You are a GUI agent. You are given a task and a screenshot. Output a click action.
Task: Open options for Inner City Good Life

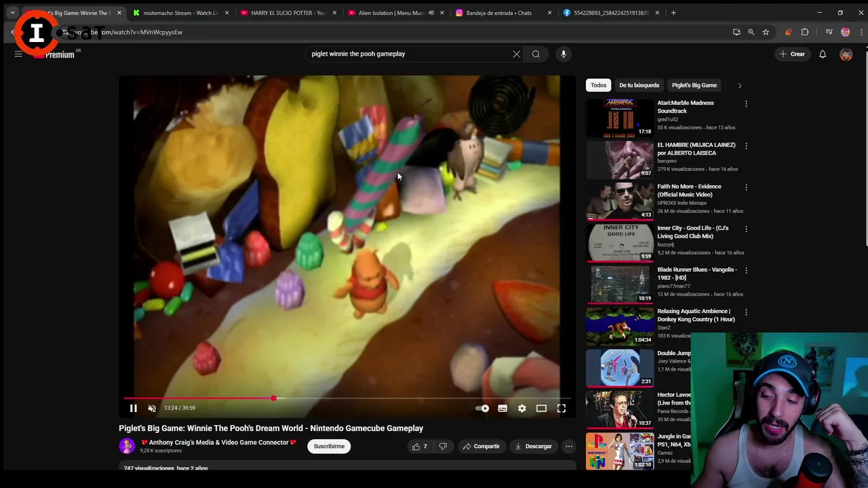[746, 229]
